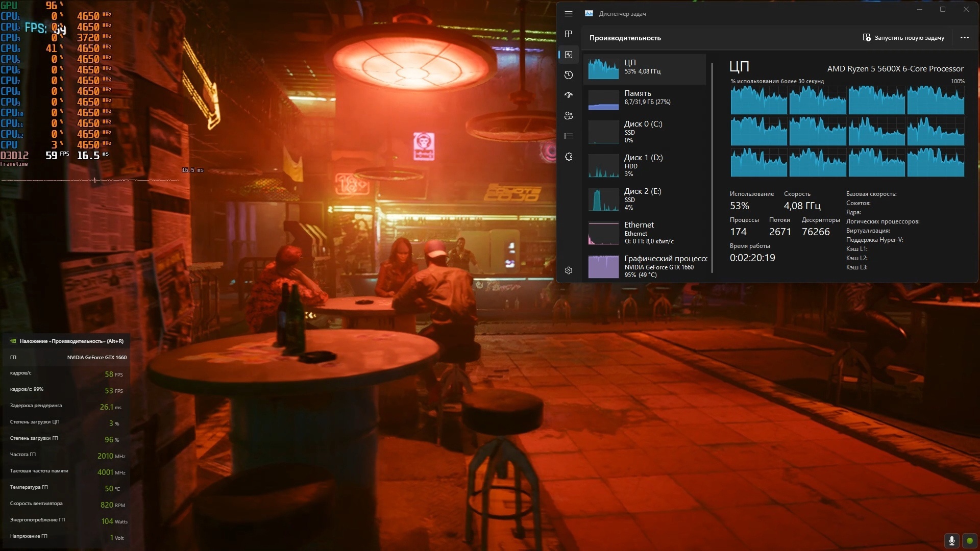
Task: Open Task Manager hamburger navigation menu
Action: click(569, 14)
